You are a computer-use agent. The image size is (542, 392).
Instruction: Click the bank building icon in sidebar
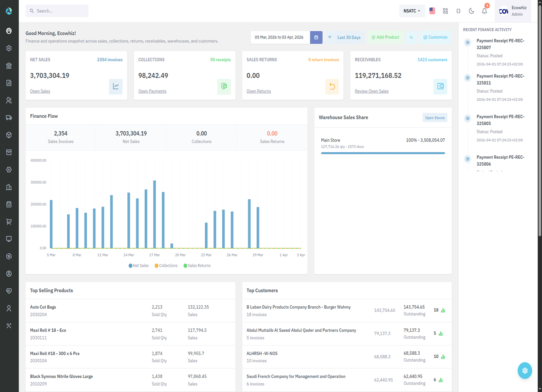[x=9, y=66]
